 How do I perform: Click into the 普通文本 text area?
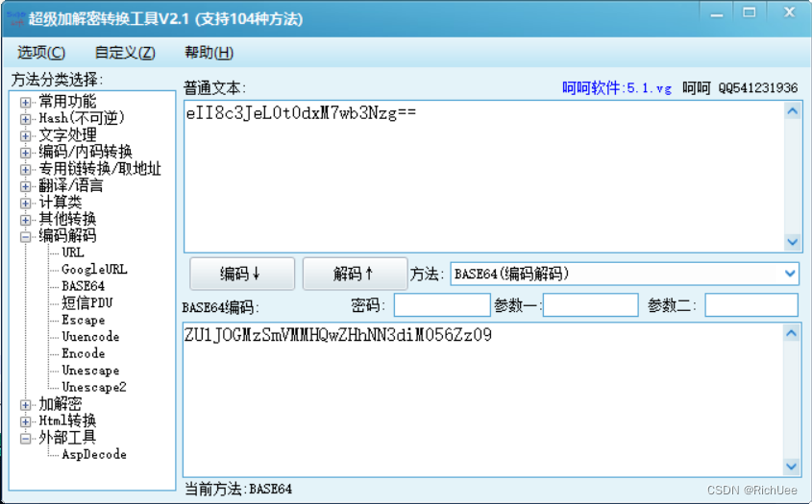(483, 177)
